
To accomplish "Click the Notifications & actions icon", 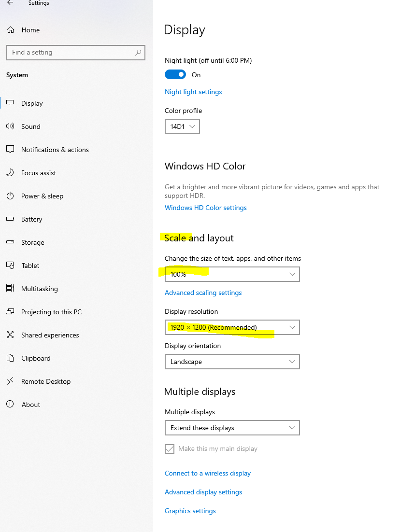I will pyautogui.click(x=10, y=149).
